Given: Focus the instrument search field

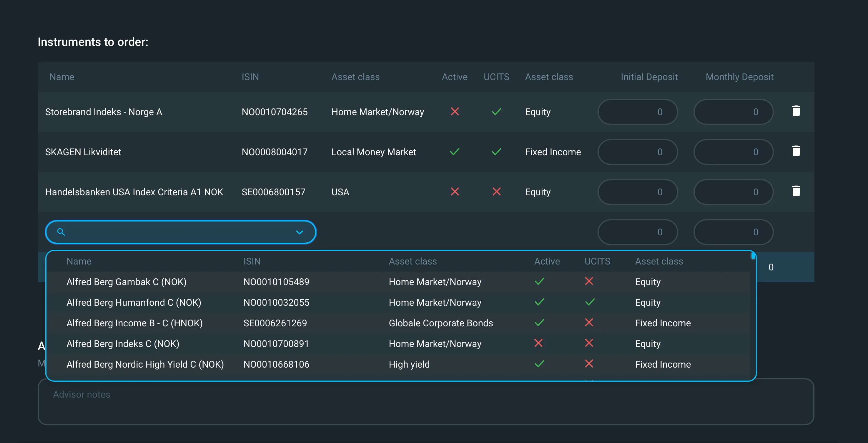Looking at the screenshot, I should 181,232.
